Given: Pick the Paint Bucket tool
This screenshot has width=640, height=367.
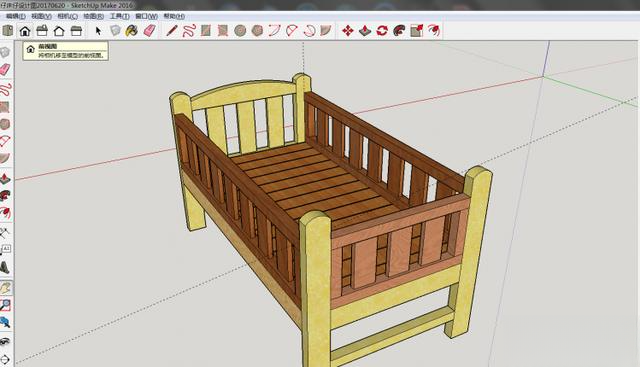Looking at the screenshot, I should 131,31.
